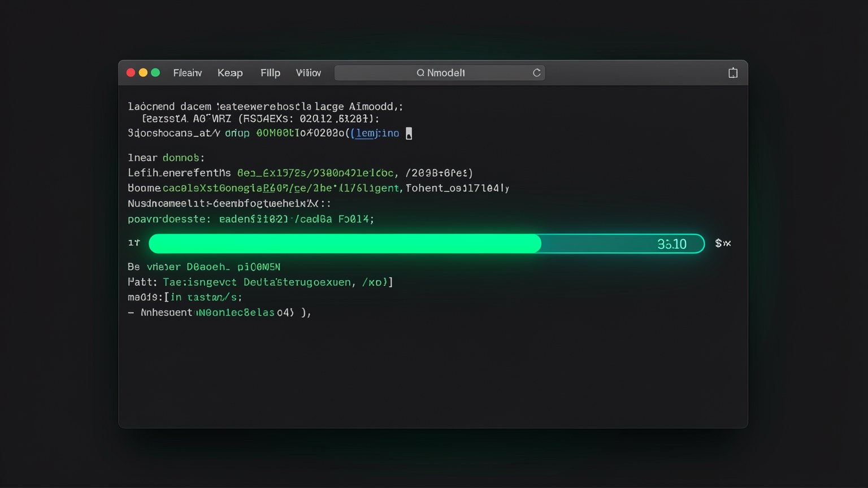Click the Nmodelt search field
The height and width of the screenshot is (488, 868).
pyautogui.click(x=440, y=73)
